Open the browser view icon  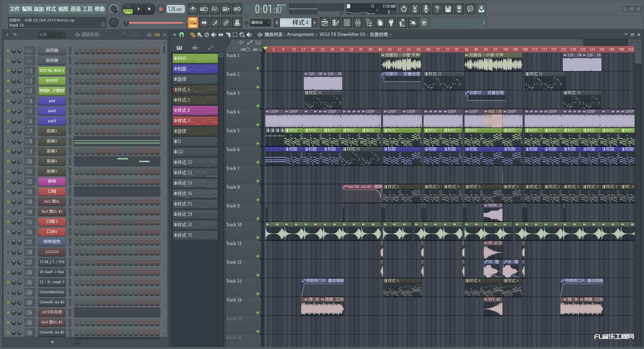pos(369,23)
